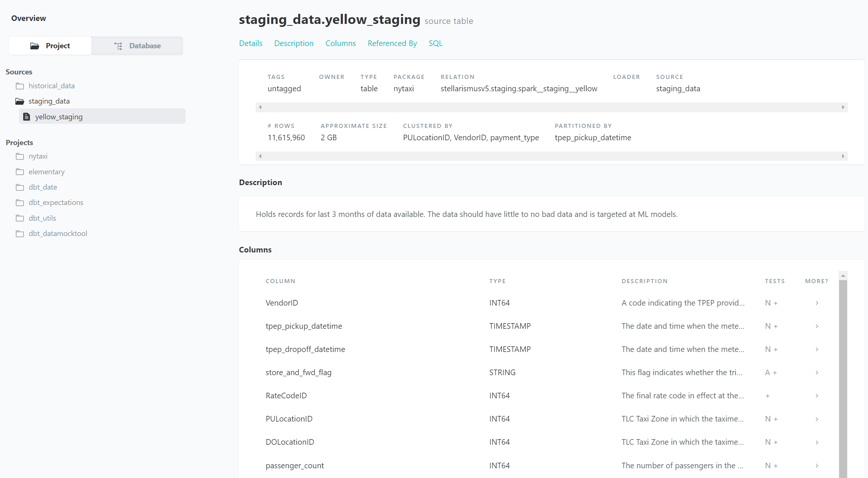Click the nytaxi project folder icon
This screenshot has width=868, height=478.
coord(20,156)
